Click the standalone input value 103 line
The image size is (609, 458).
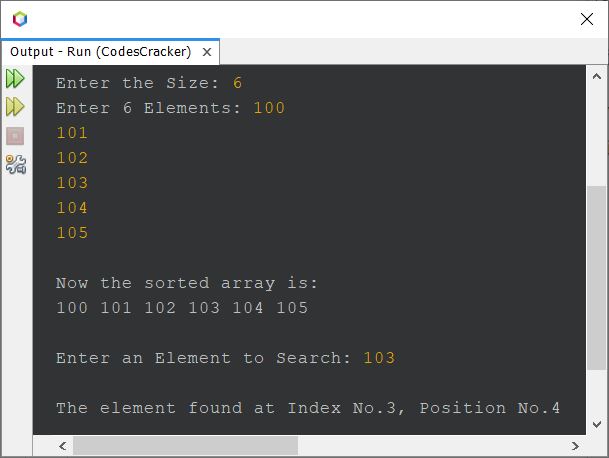click(x=72, y=183)
